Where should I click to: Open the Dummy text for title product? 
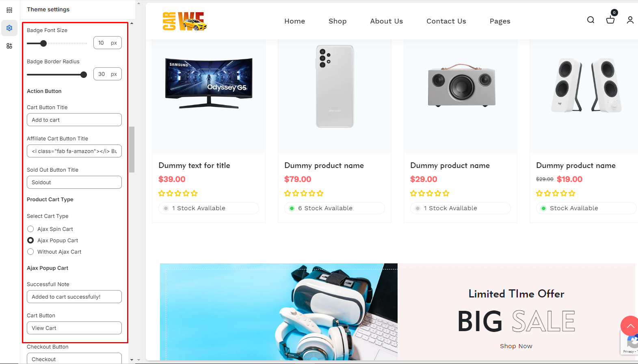click(x=194, y=165)
